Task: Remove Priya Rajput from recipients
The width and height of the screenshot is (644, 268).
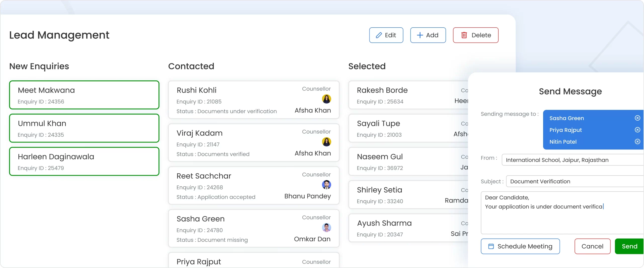Action: point(637,130)
